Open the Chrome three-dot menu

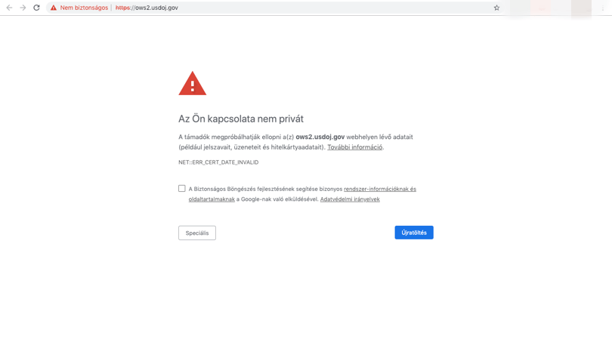pyautogui.click(x=603, y=8)
